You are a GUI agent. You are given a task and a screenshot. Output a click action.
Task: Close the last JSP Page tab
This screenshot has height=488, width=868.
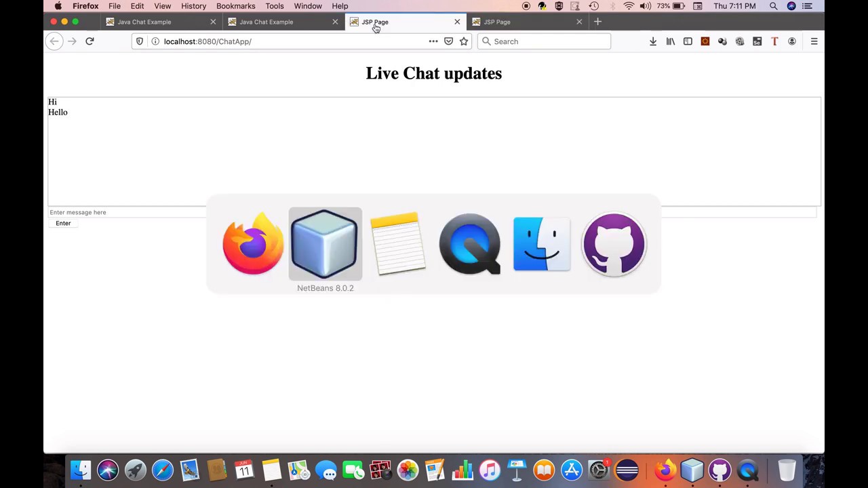click(x=579, y=22)
